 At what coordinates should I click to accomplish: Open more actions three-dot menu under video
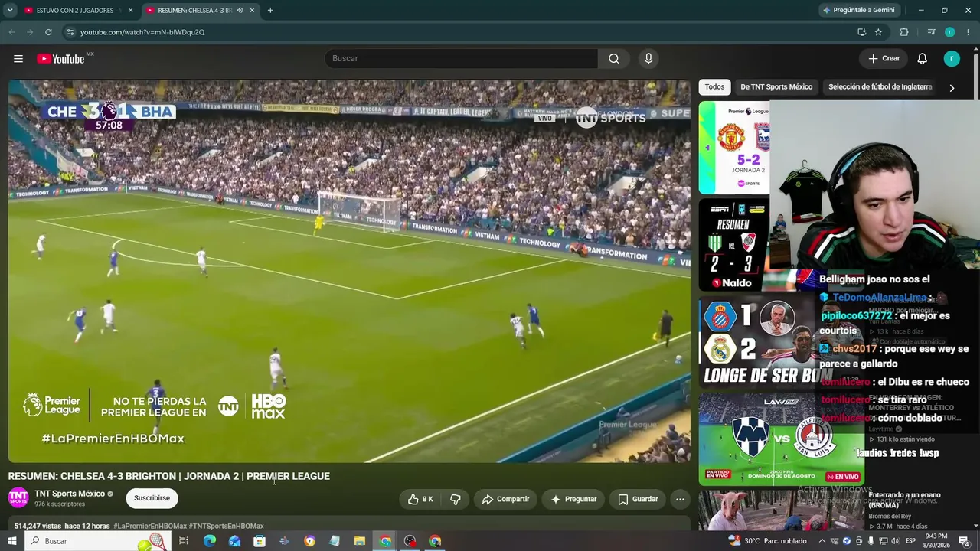coord(680,499)
